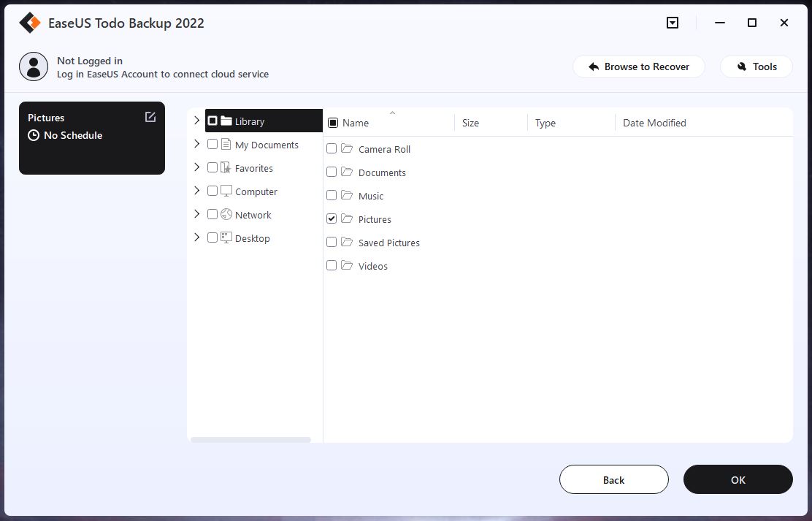
Task: Click the Desktop icon in tree
Action: click(x=226, y=237)
